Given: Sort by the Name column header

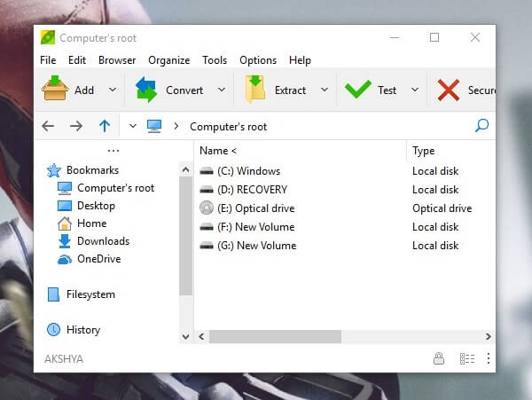Looking at the screenshot, I should (218, 151).
